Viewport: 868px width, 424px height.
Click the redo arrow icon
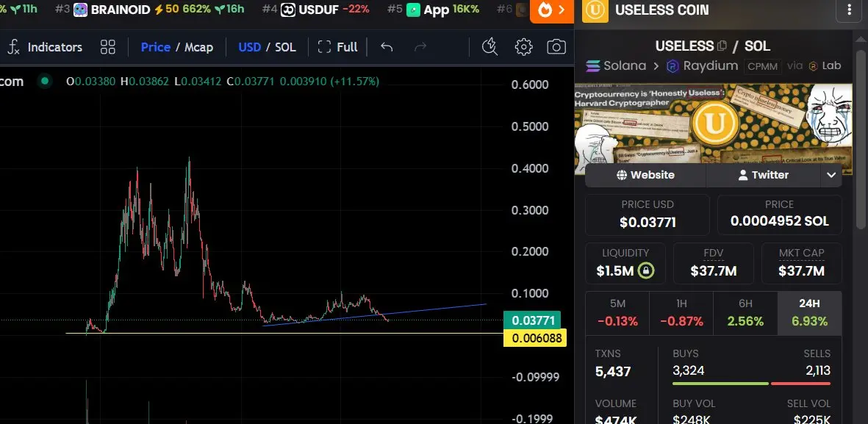(x=420, y=47)
